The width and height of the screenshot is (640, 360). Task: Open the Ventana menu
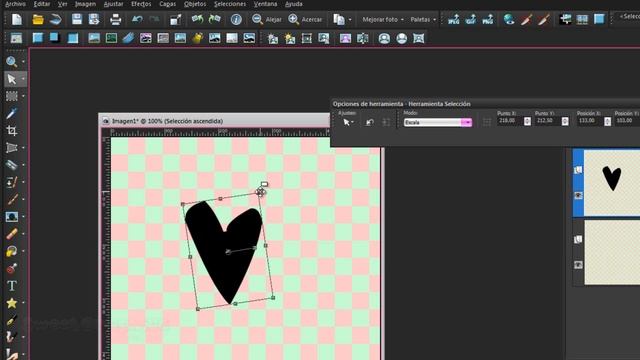click(265, 4)
